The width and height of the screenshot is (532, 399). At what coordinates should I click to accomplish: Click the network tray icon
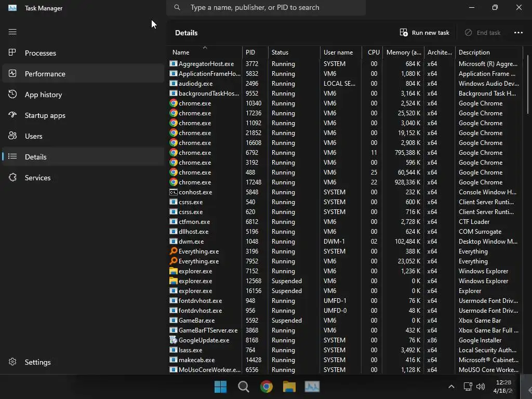[468, 387]
